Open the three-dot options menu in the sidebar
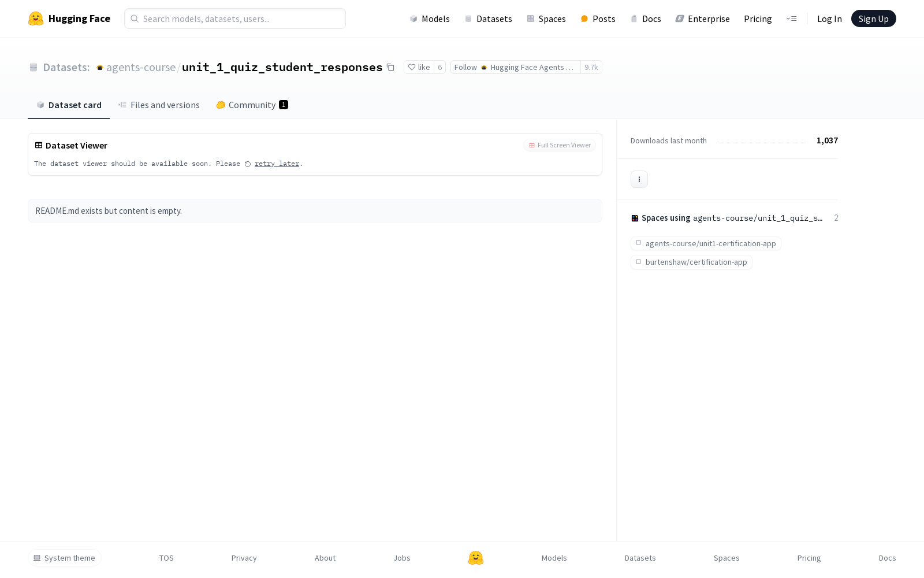924x578 pixels. click(x=639, y=179)
